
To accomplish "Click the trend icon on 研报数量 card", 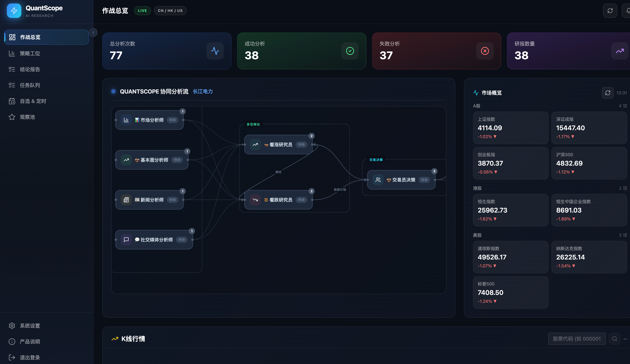I will (x=620, y=51).
